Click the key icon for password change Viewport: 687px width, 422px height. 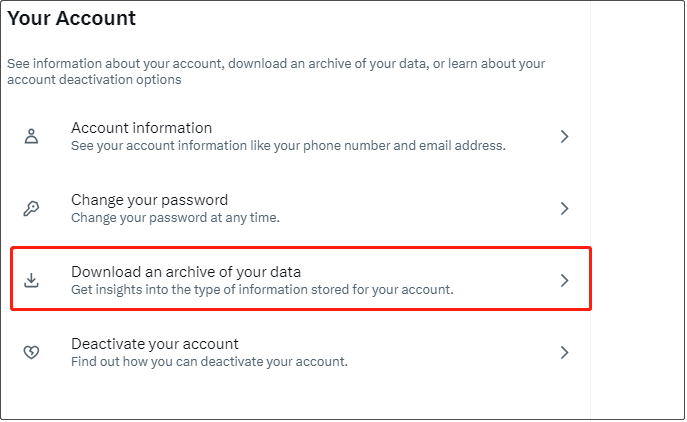pos(31,209)
